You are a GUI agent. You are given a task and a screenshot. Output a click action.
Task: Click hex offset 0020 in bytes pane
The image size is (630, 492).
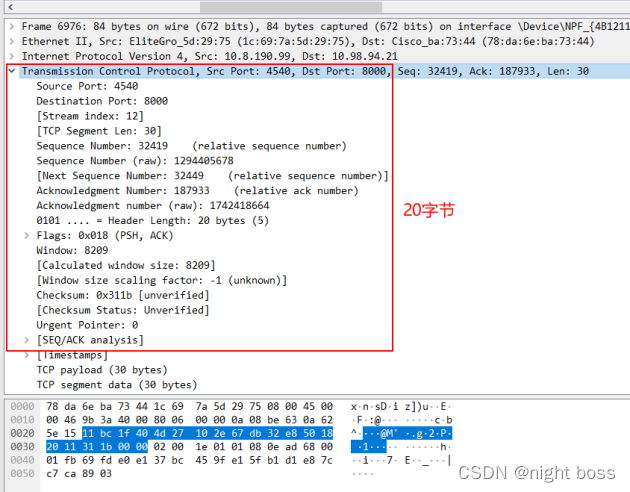click(x=22, y=433)
